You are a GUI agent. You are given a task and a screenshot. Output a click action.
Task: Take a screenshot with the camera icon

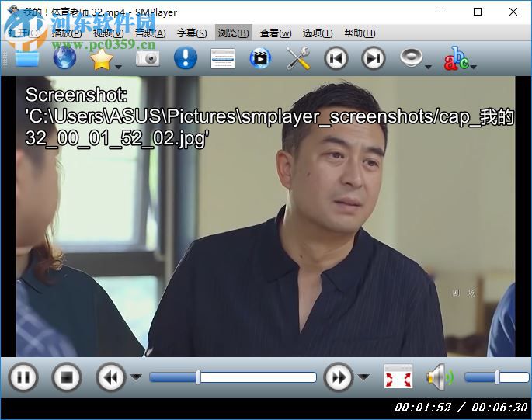(147, 58)
